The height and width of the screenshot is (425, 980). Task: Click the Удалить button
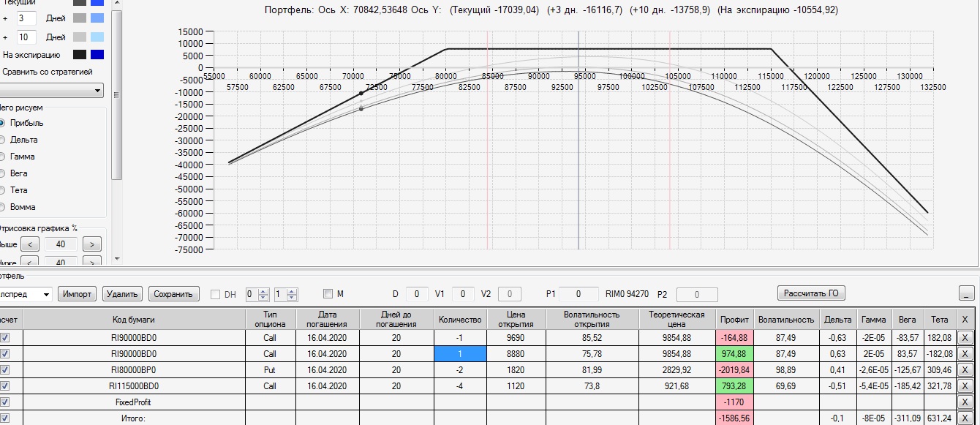(122, 294)
